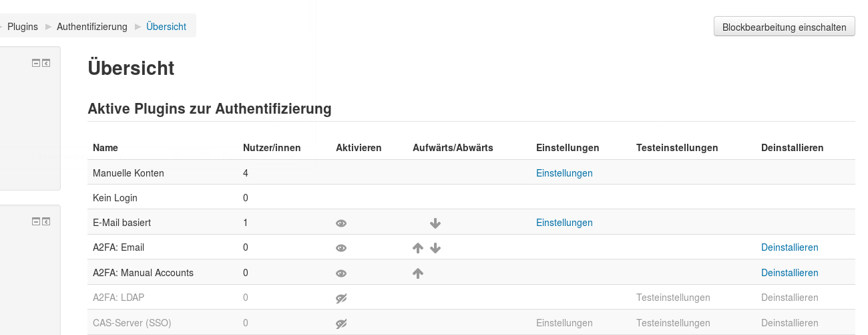The image size is (868, 335).
Task: Open the Übersicht breadcrumb link
Action: click(x=166, y=27)
